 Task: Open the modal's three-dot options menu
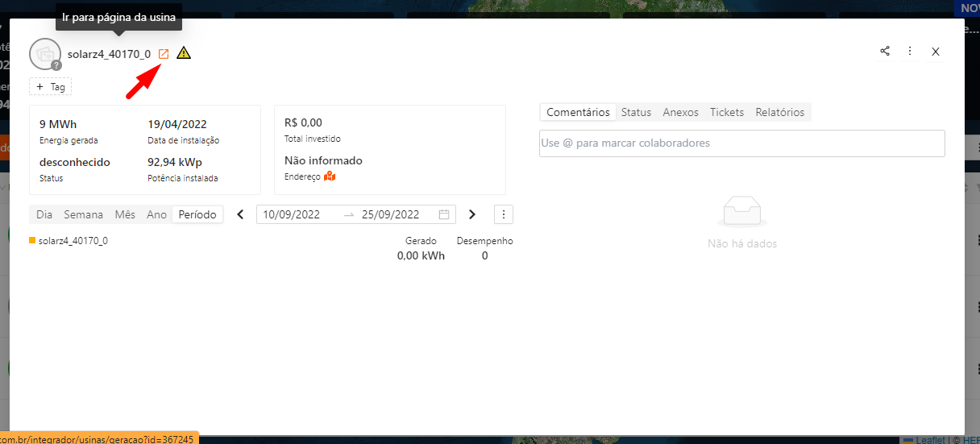point(910,51)
